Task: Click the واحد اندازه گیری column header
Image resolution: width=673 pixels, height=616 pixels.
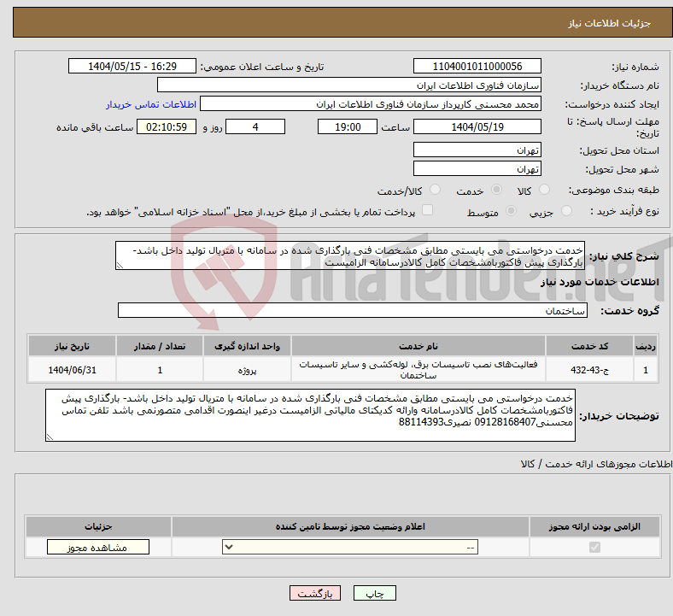Action: tap(247, 346)
